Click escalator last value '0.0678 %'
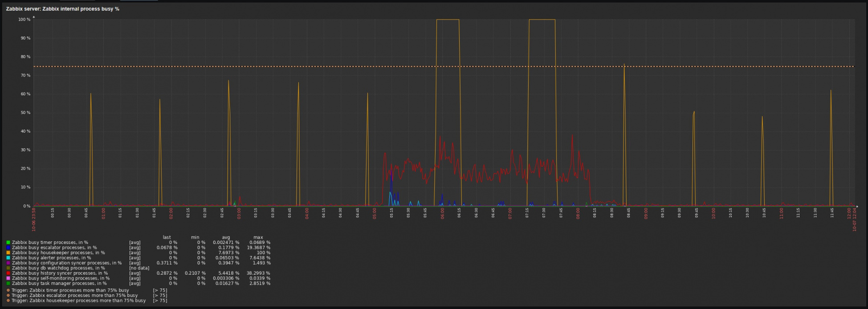Image resolution: width=868 pixels, height=309 pixels. click(167, 248)
